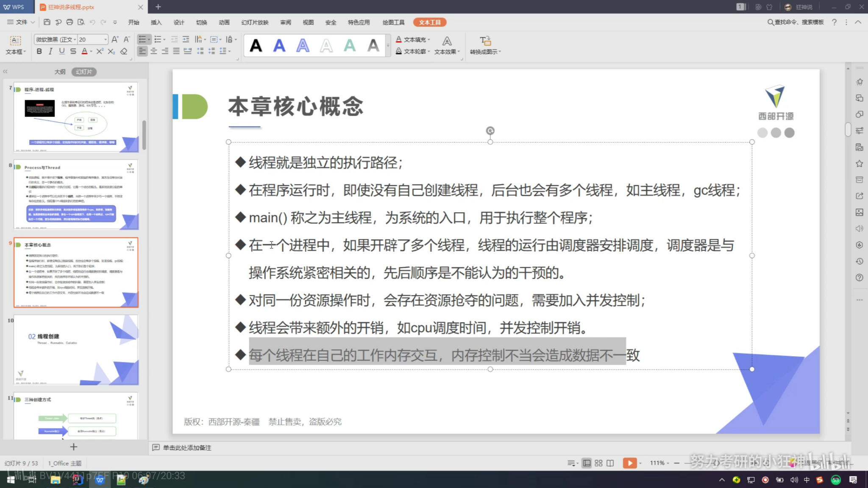Open numbered list options
The height and width of the screenshot is (488, 868).
click(164, 39)
